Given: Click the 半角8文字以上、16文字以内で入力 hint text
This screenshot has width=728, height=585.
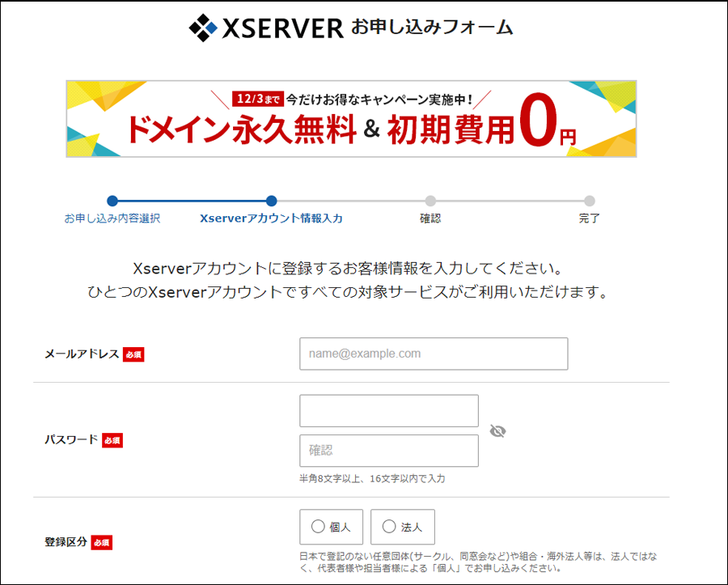Looking at the screenshot, I should 372,479.
